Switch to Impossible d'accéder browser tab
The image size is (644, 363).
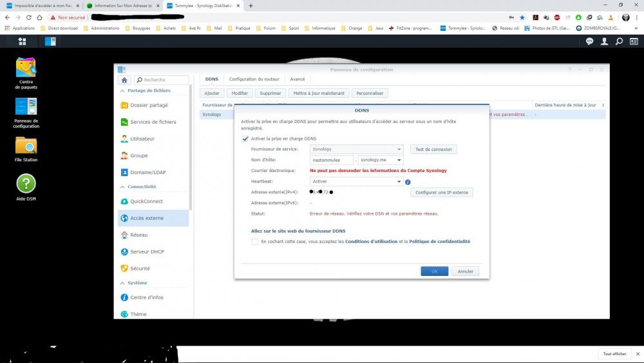pyautogui.click(x=43, y=6)
